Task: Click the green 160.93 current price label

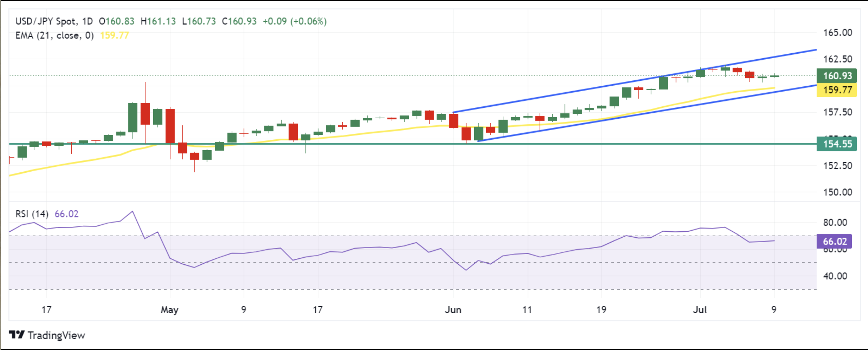Action: [836, 76]
